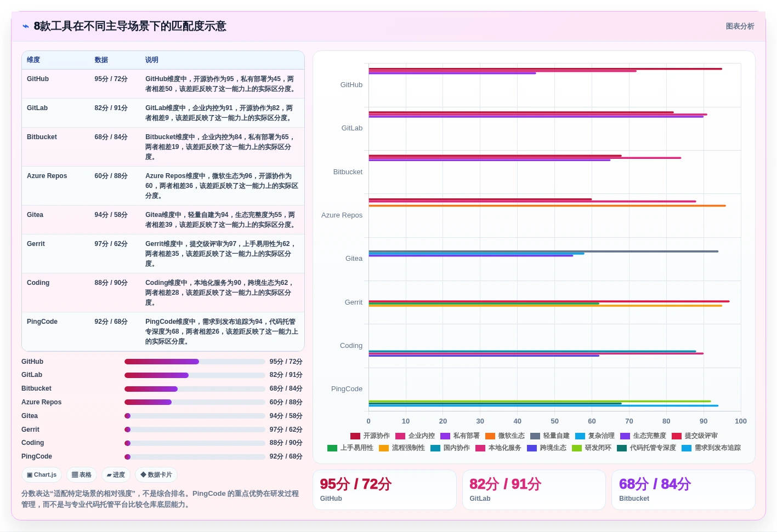Click the GitHub progress bar
Image resolution: width=777 pixels, height=532 pixels.
(x=195, y=362)
